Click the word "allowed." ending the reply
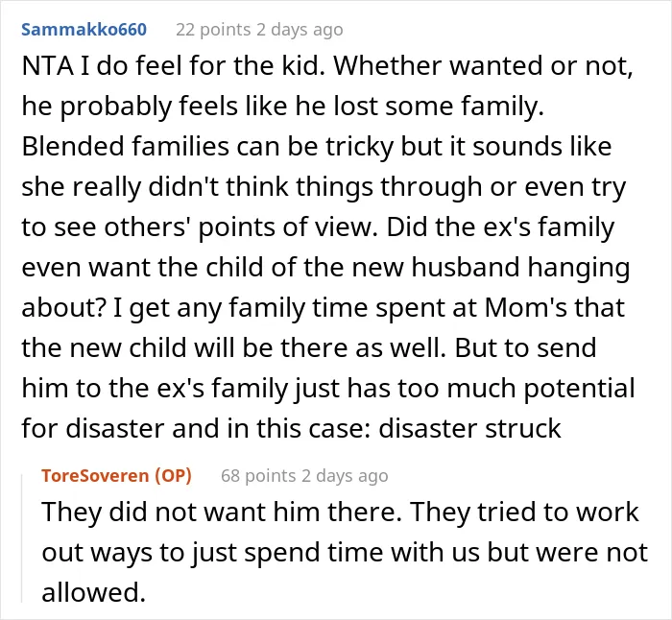The height and width of the screenshot is (620, 672). click(x=94, y=592)
